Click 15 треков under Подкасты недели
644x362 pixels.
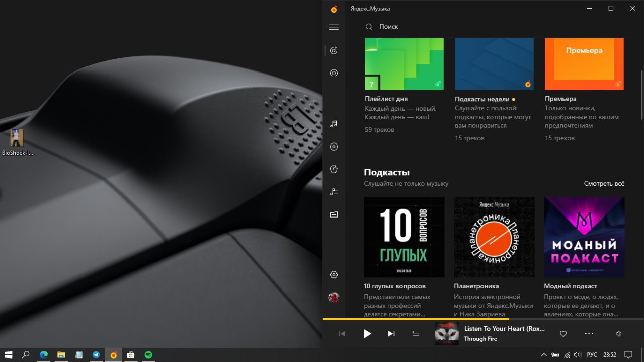(x=469, y=138)
